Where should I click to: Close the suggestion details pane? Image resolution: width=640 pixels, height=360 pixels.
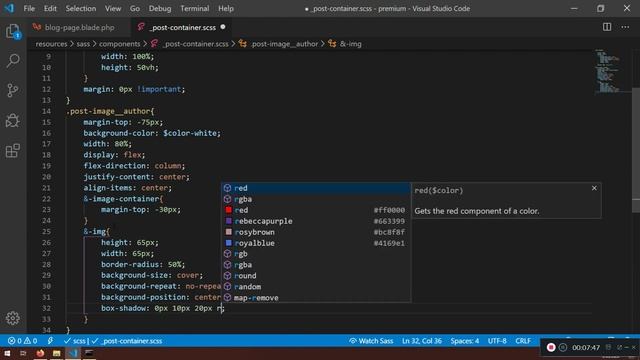tap(594, 188)
